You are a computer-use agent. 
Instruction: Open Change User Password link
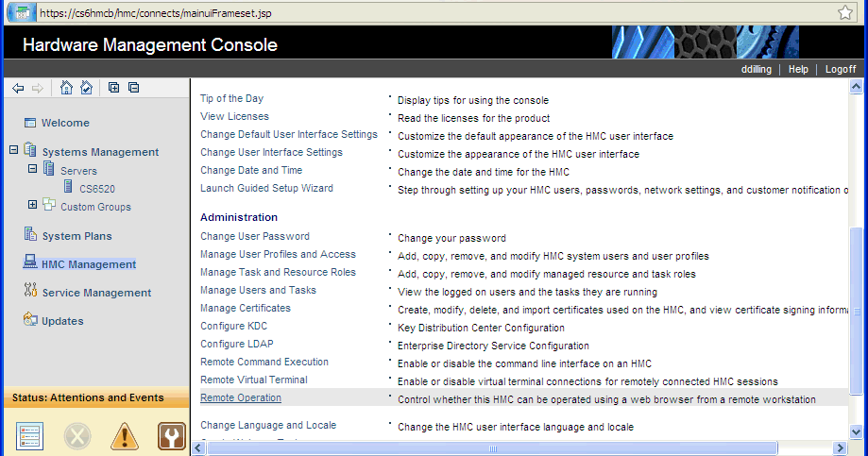coord(255,236)
